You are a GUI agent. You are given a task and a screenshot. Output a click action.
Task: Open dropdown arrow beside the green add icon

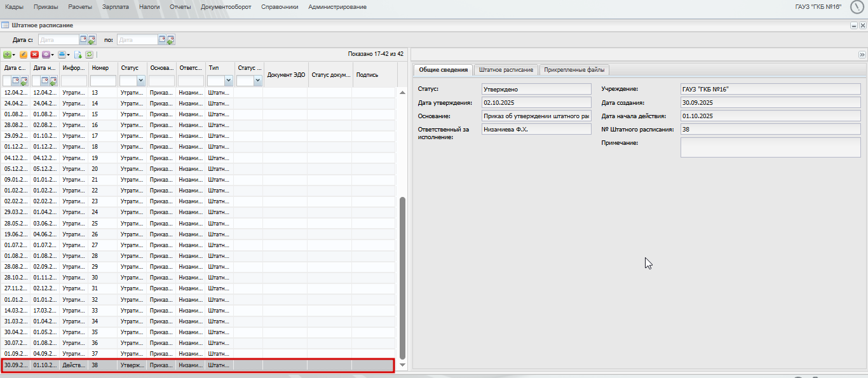(x=14, y=55)
